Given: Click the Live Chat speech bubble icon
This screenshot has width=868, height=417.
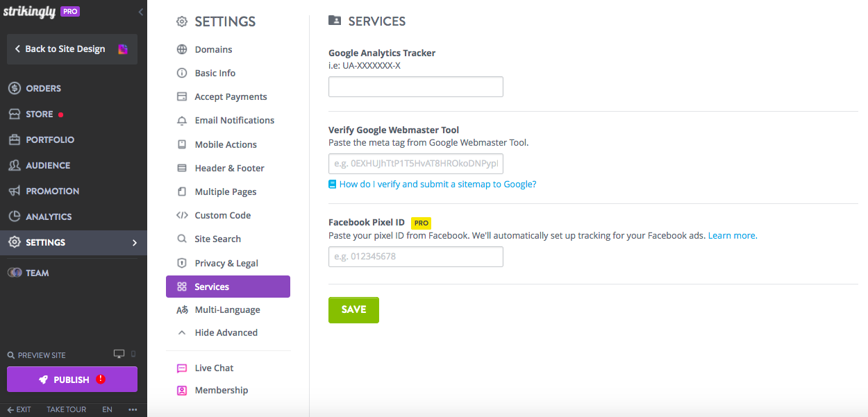Looking at the screenshot, I should coord(182,368).
